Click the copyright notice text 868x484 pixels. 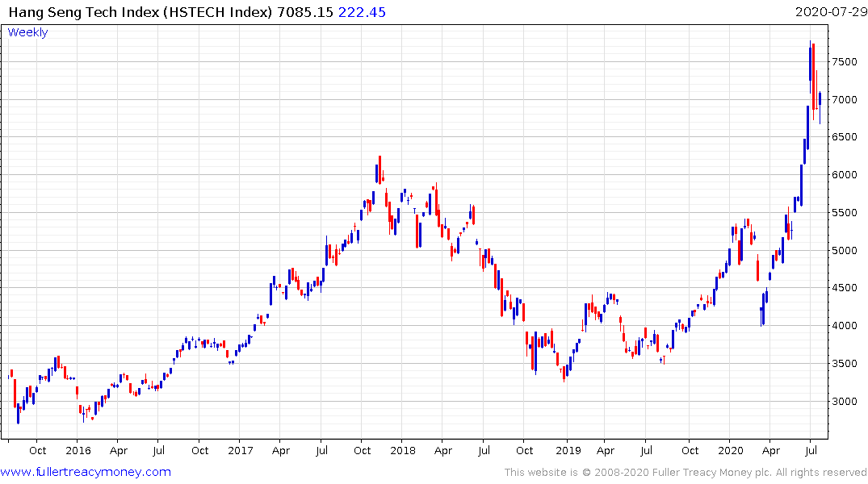click(686, 473)
